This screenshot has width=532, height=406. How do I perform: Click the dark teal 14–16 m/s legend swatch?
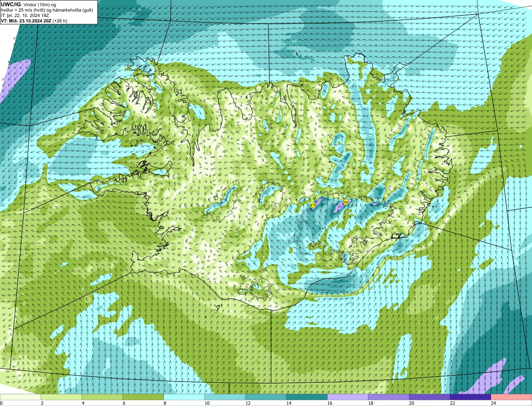307,397
